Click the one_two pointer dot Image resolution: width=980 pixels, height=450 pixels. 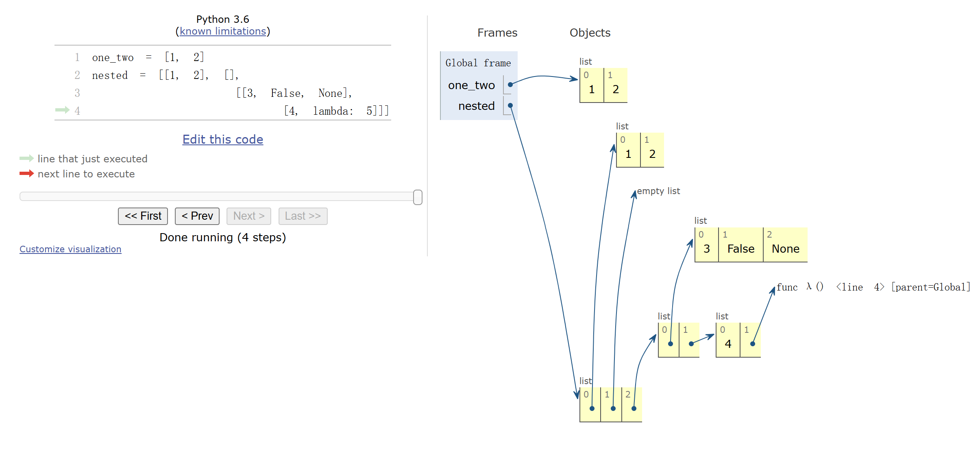510,85
